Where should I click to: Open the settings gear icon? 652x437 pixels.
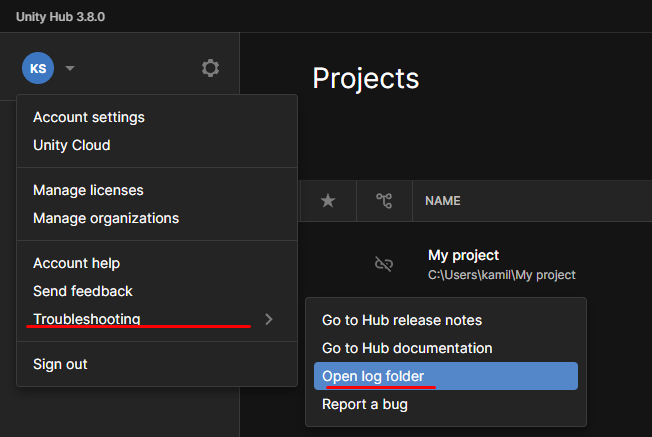click(x=210, y=68)
